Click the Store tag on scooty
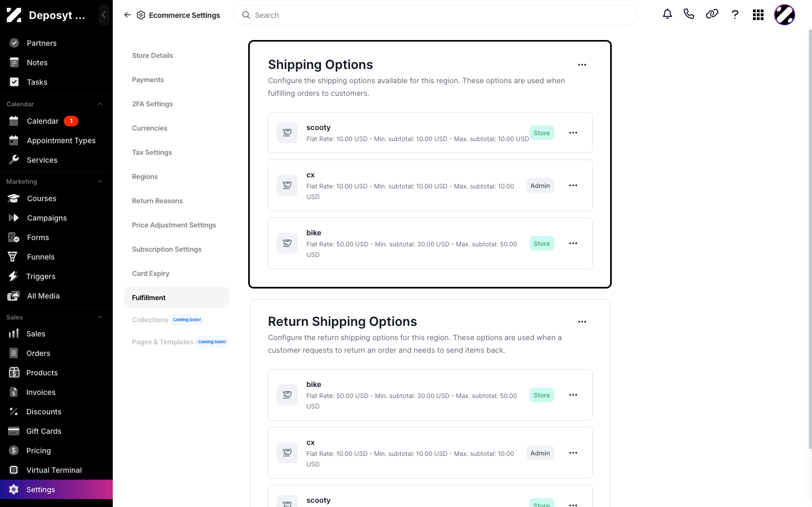 tap(542, 133)
